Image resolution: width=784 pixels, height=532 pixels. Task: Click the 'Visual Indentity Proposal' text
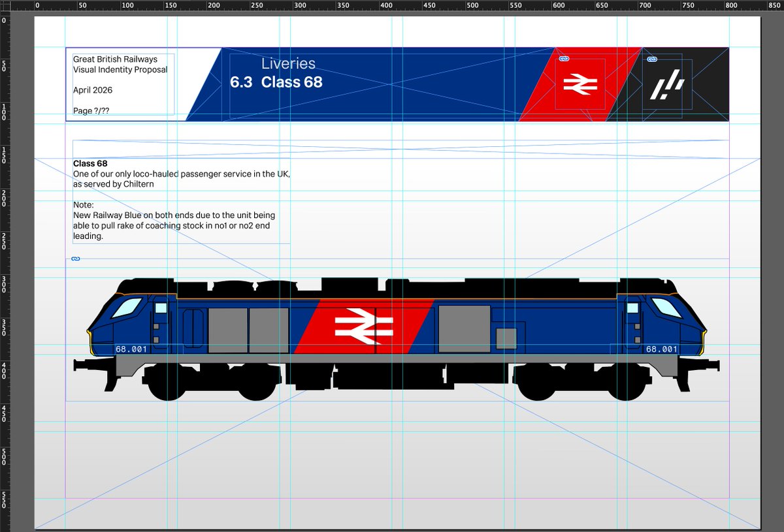point(120,70)
